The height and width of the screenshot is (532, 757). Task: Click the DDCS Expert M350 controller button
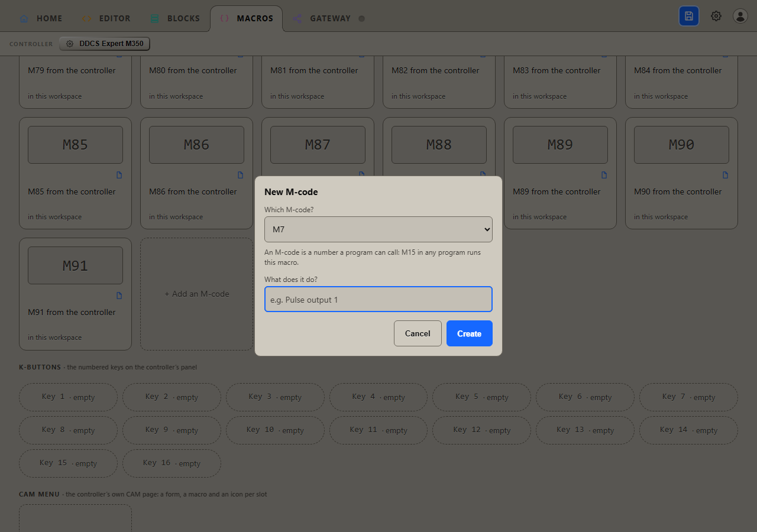click(105, 44)
